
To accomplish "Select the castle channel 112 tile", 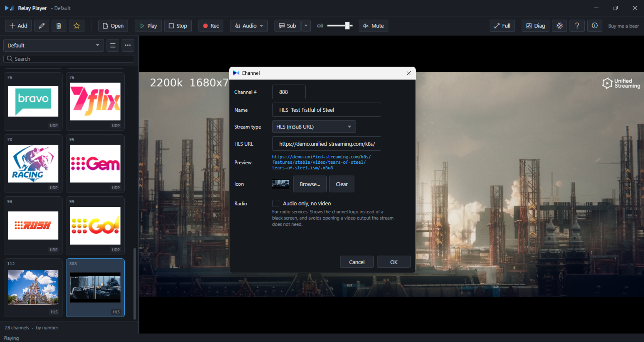I will pyautogui.click(x=33, y=288).
